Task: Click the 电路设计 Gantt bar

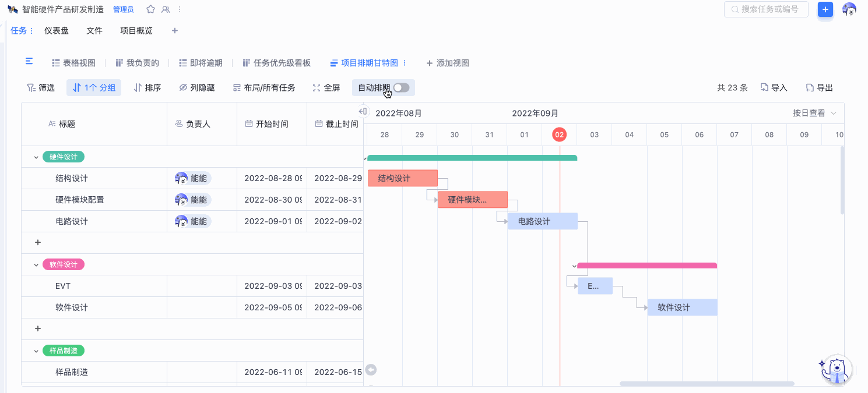Action: [x=542, y=221]
